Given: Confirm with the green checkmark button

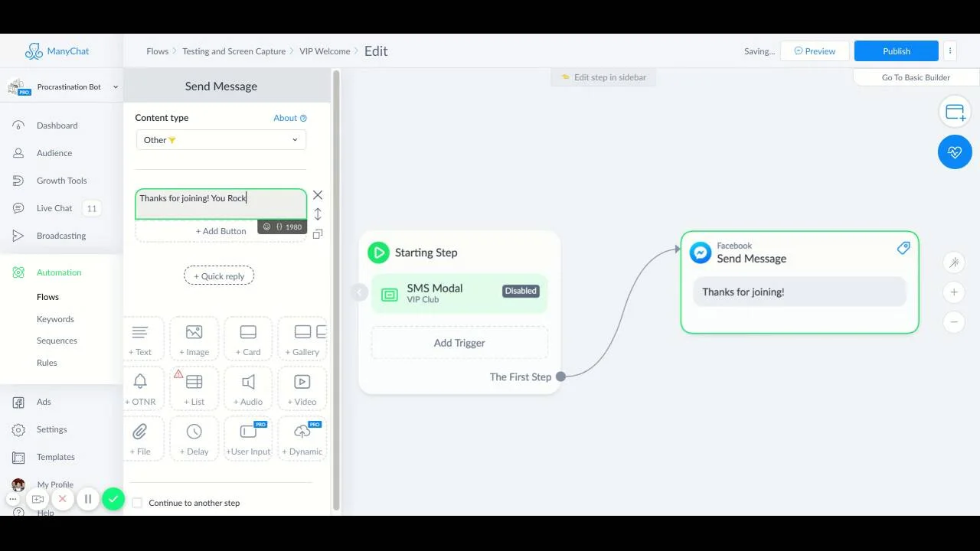Looking at the screenshot, I should click(x=113, y=499).
